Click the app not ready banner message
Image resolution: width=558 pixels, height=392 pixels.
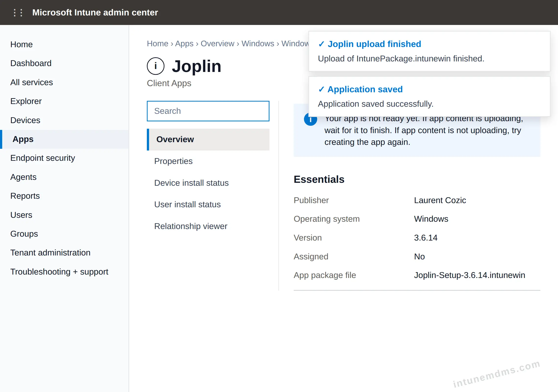pyautogui.click(x=424, y=130)
